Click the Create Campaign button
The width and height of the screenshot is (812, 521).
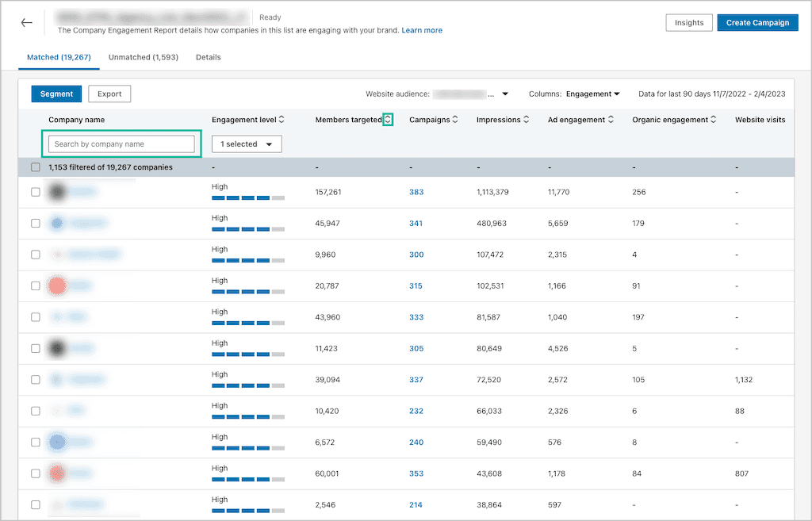coord(757,23)
